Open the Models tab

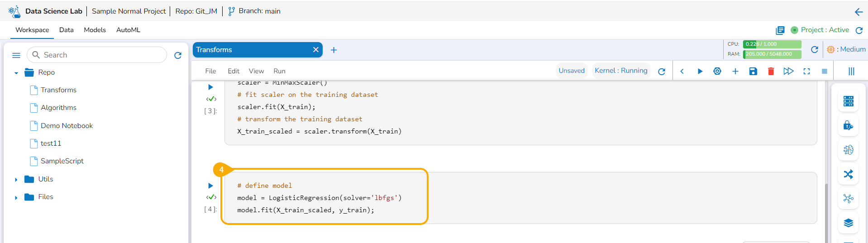tap(95, 30)
